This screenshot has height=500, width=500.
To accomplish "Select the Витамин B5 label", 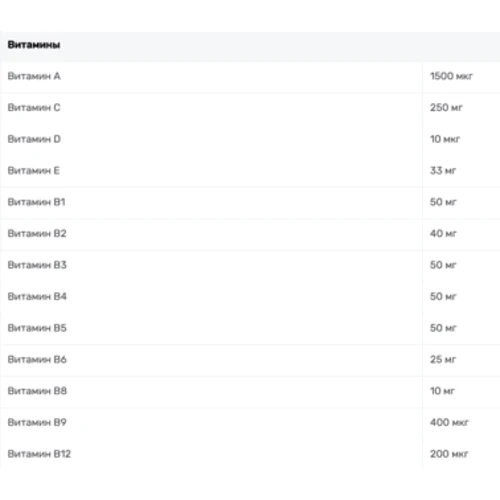I will point(37,328).
